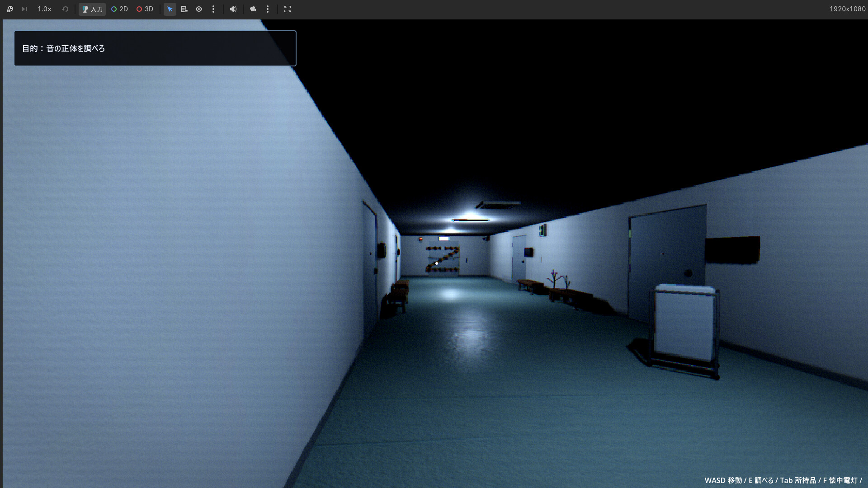Switch to 2D selection mode
The width and height of the screenshot is (868, 488).
pos(119,9)
